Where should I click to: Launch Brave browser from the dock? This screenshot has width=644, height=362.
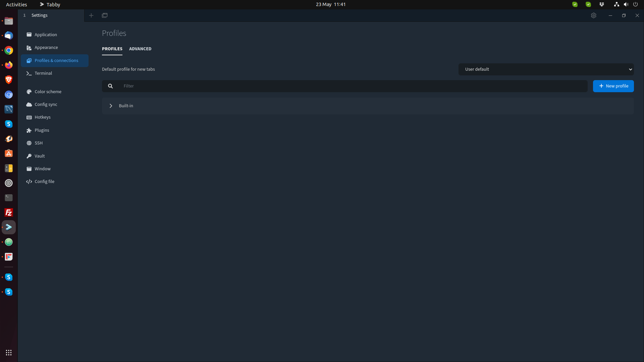click(x=9, y=80)
